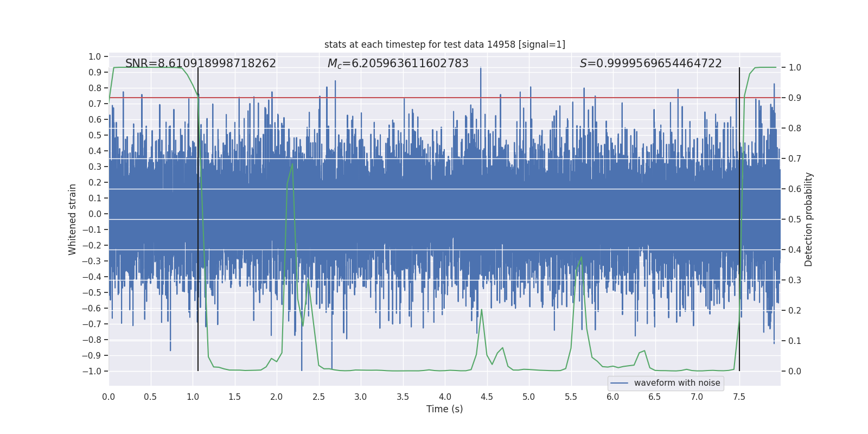The height and width of the screenshot is (434, 868).
Task: Click the 2.5 tick on the Time axis
Action: click(318, 397)
